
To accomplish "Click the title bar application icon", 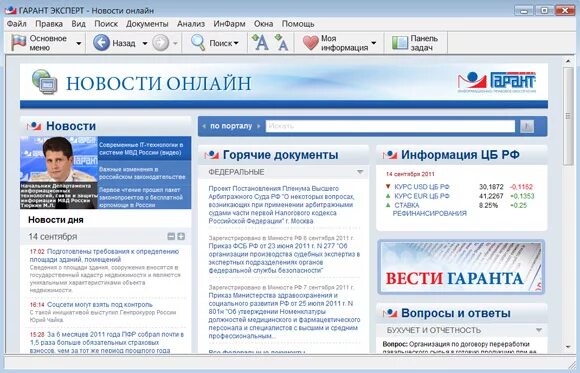I will point(10,10).
